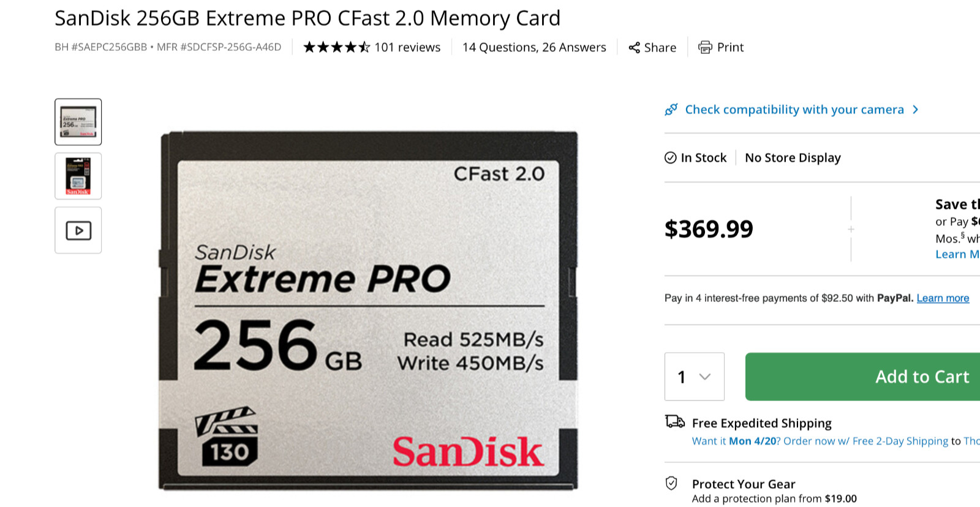This screenshot has height=507, width=980.
Task: Click the free shipping truck icon
Action: (x=674, y=422)
